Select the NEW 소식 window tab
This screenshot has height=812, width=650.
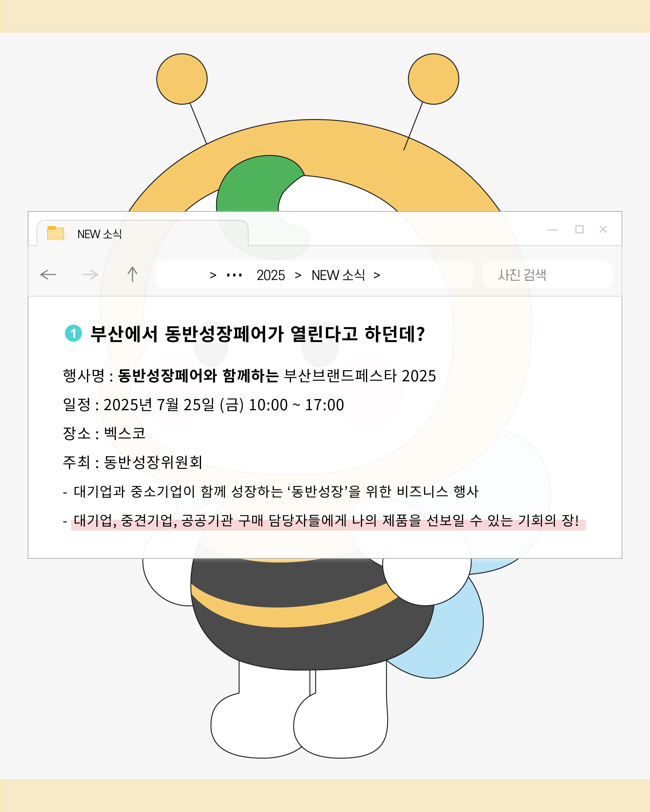142,233
